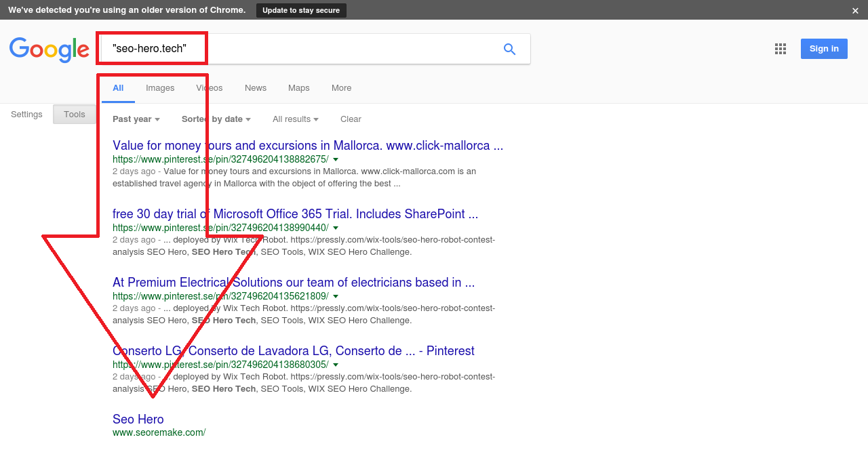Open the Seo Hero result title

138,420
